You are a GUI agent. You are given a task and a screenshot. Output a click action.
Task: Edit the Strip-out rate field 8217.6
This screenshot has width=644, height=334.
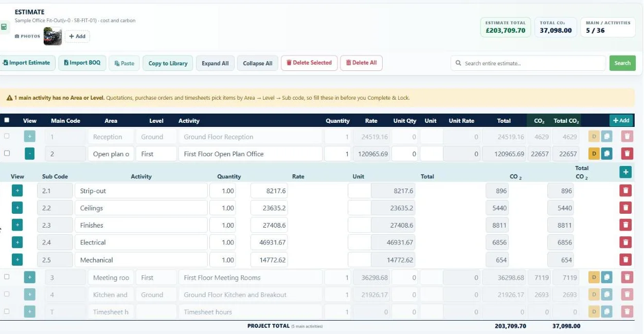pyautogui.click(x=270, y=191)
